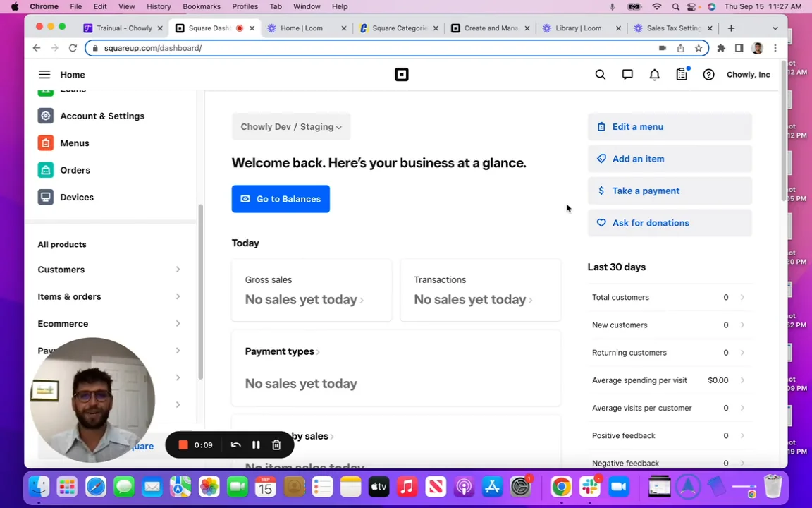The height and width of the screenshot is (508, 812).
Task: Switch to the Trainual - Chowly tab
Action: [x=123, y=28]
